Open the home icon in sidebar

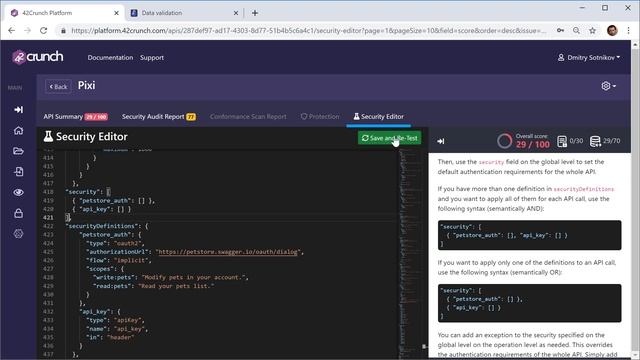pyautogui.click(x=18, y=131)
